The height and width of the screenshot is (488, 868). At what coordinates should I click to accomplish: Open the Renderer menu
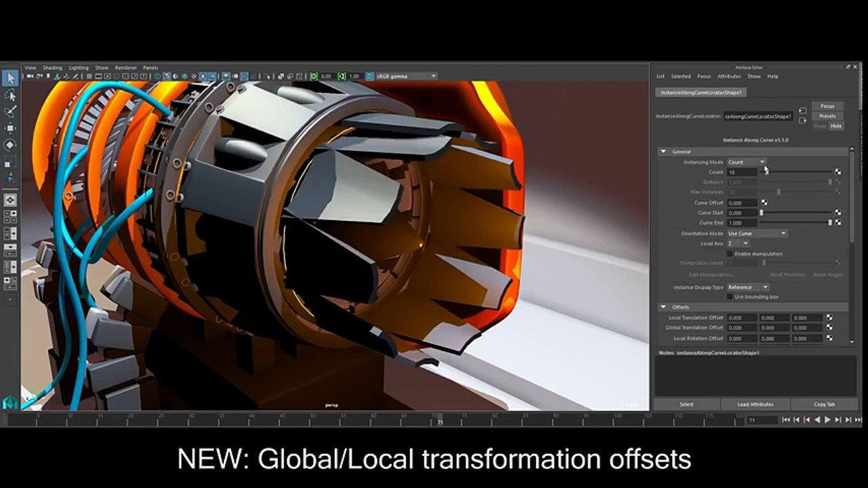pos(125,68)
